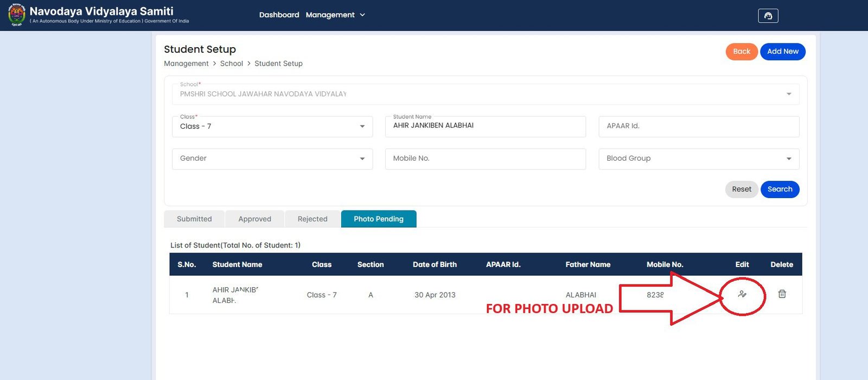Click the S.No. column header
This screenshot has height=380, width=868.
pos(187,265)
